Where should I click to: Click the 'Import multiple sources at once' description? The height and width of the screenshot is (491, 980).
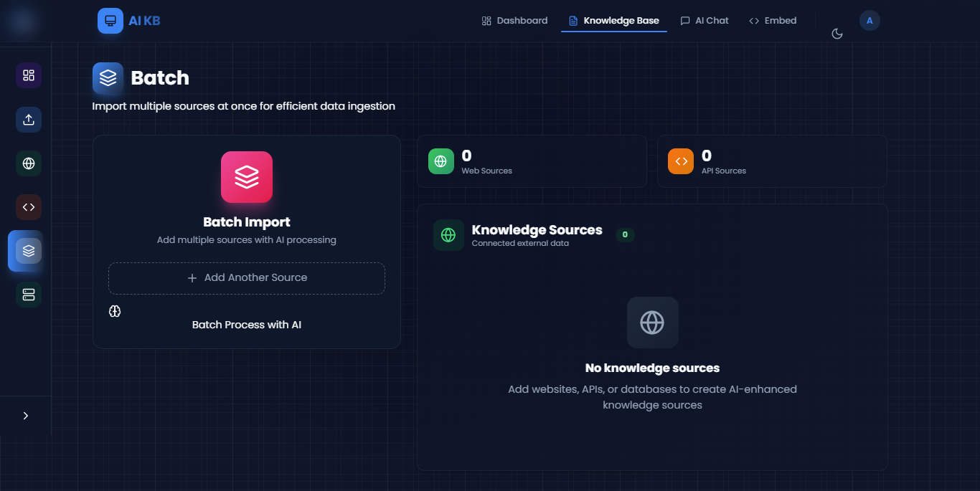[x=244, y=106]
